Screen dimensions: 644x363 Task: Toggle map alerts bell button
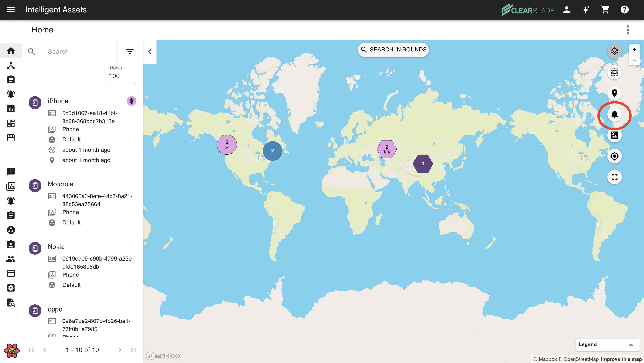(614, 114)
